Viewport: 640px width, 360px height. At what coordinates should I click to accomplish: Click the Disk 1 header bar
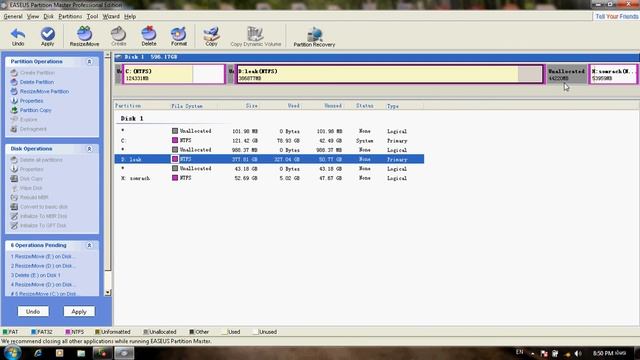pyautogui.click(x=377, y=57)
